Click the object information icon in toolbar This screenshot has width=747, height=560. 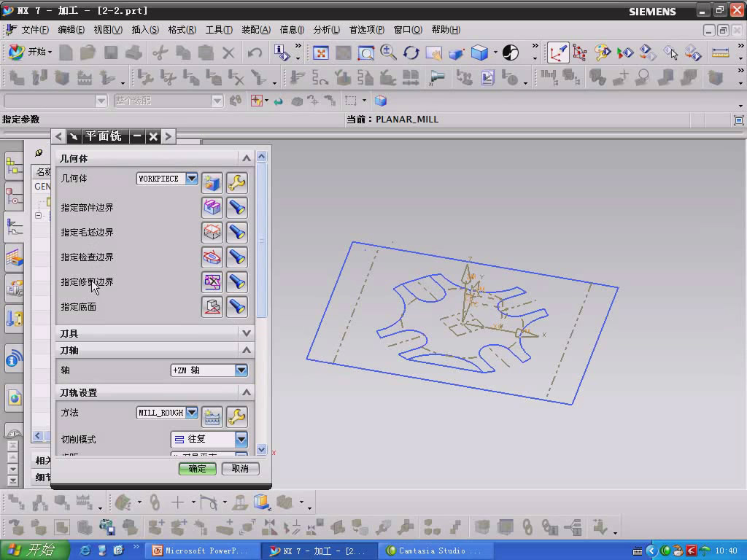click(x=281, y=52)
